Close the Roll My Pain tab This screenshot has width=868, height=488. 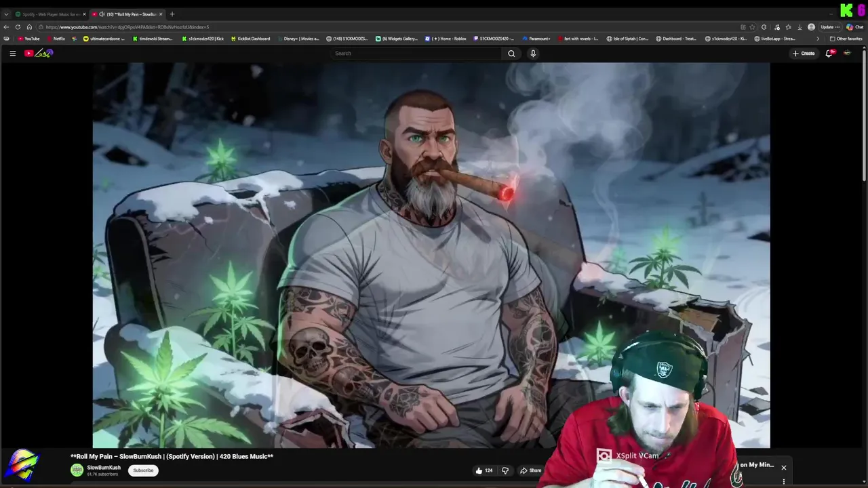[161, 14]
